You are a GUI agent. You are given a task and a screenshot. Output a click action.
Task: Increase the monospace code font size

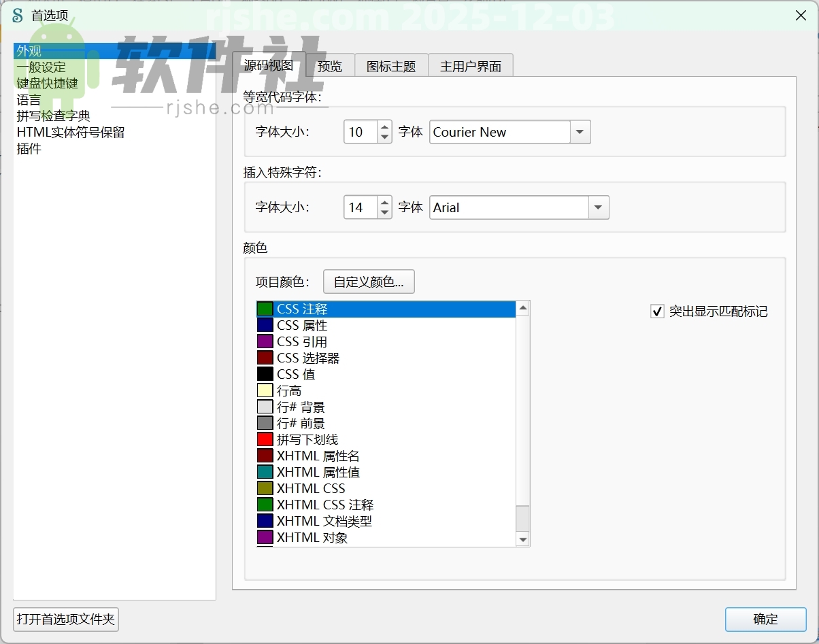coord(385,128)
